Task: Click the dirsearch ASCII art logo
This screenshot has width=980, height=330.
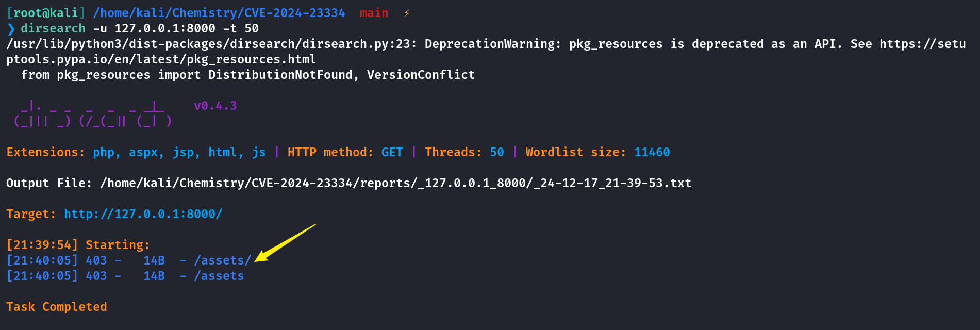Action: click(93, 113)
